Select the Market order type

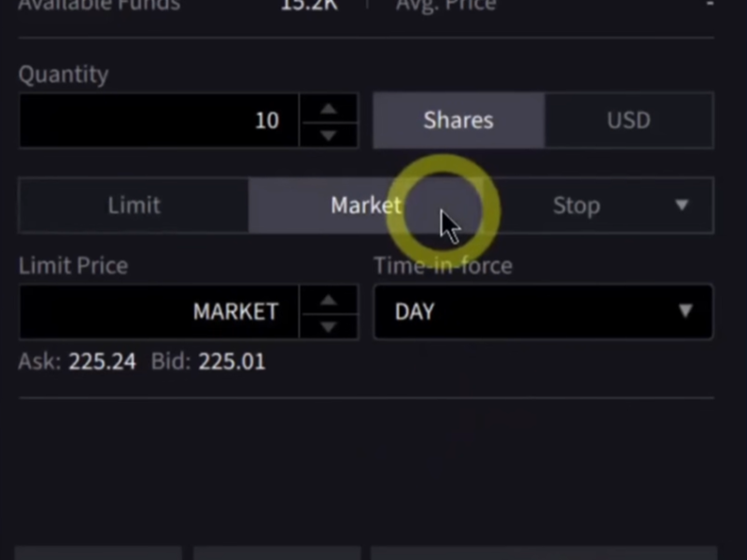click(x=365, y=205)
